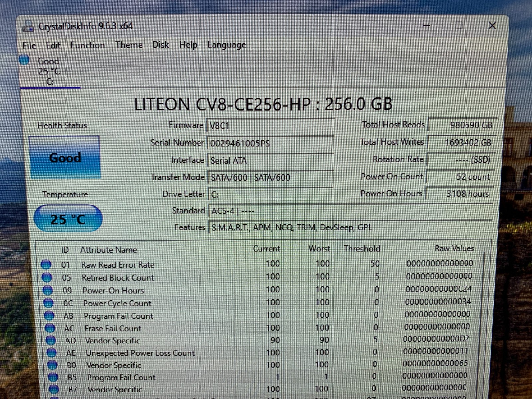
Task: Click the Serial Number field 0029461005PS
Action: 270,143
